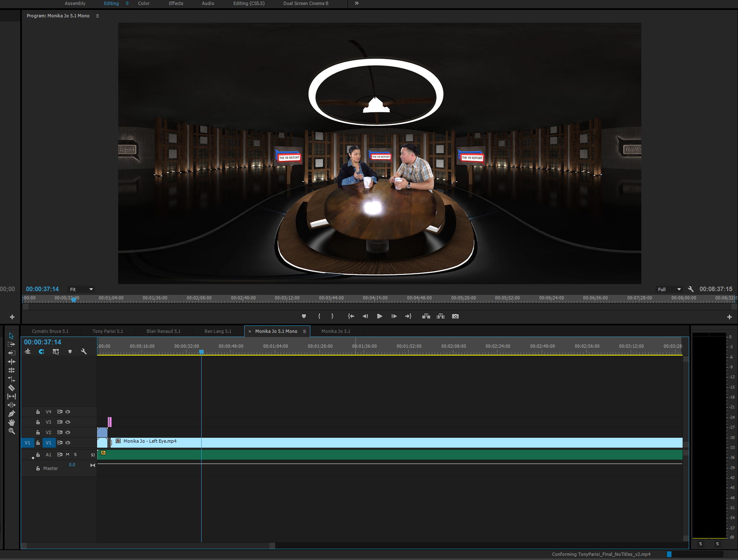The height and width of the screenshot is (560, 738).
Task: Select the Zoom tool
Action: coord(12,431)
